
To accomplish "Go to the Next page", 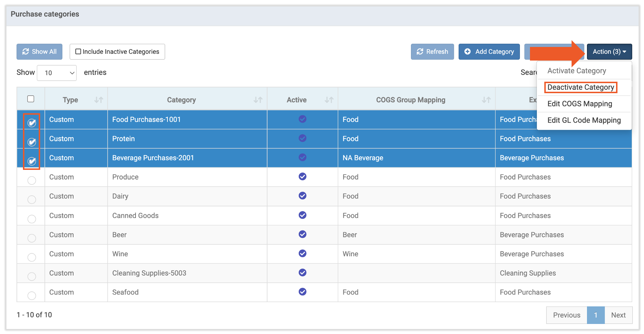I will click(618, 315).
